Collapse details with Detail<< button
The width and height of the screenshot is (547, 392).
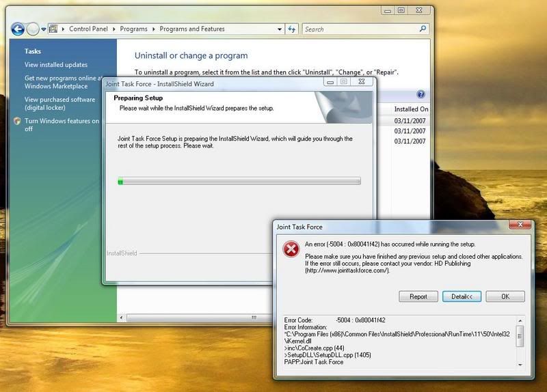point(462,296)
